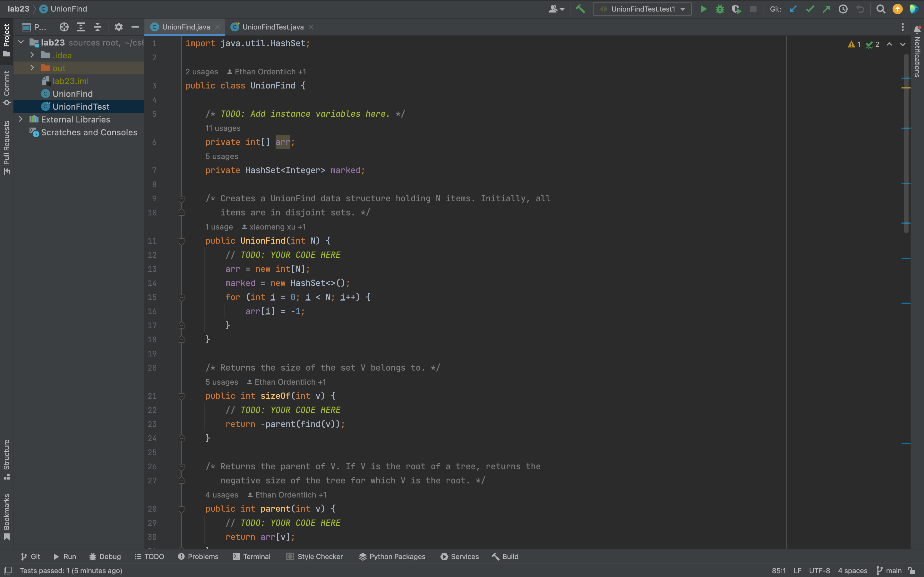
Task: Expand the out folder in project tree
Action: (x=32, y=68)
